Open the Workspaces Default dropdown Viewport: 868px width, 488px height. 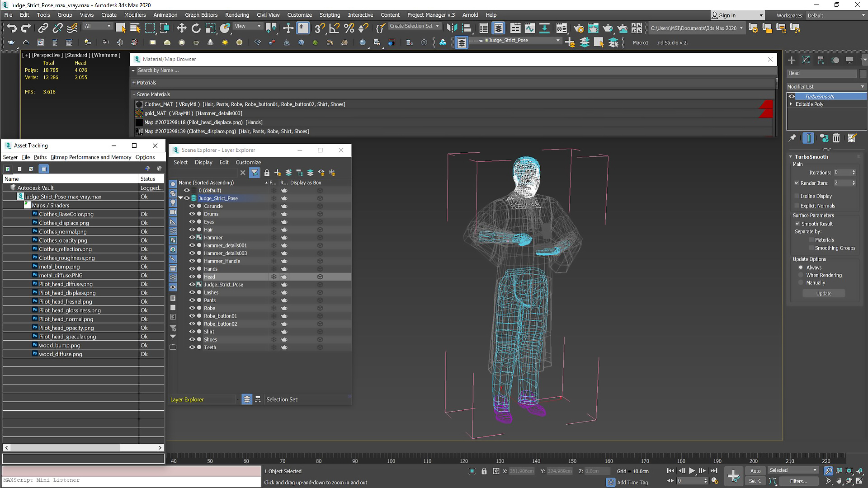coord(836,15)
